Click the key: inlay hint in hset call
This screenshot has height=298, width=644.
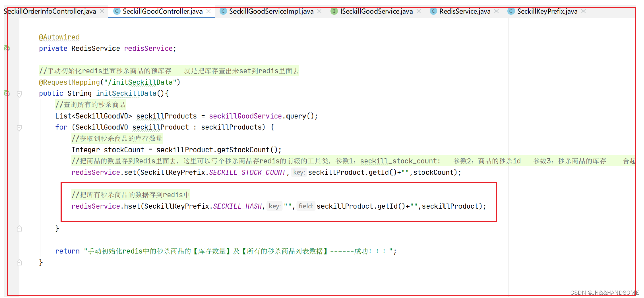(275, 206)
